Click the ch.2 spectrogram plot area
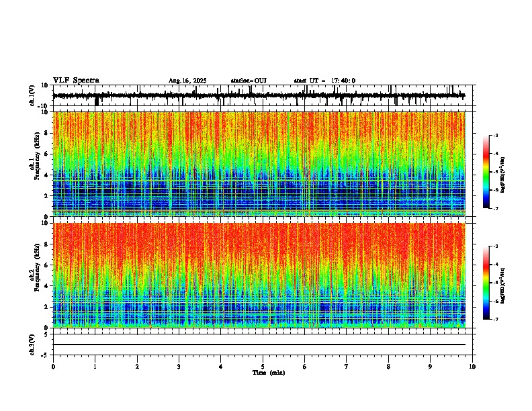 tap(259, 275)
